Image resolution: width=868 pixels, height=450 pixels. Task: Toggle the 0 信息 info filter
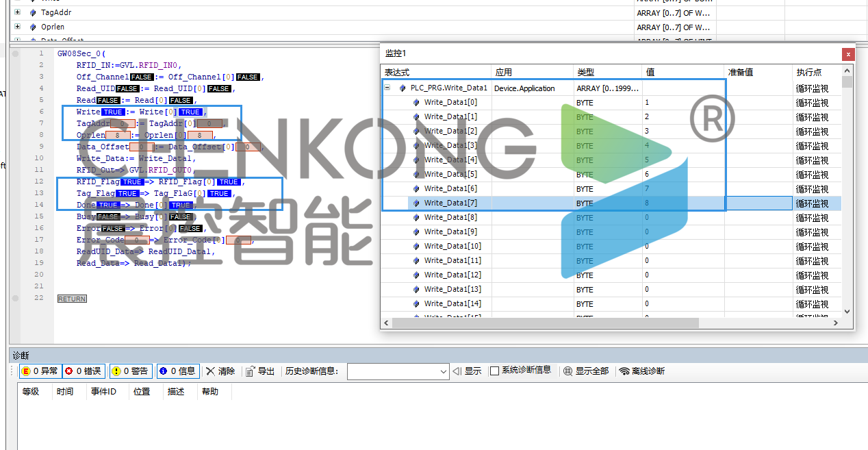tap(177, 371)
